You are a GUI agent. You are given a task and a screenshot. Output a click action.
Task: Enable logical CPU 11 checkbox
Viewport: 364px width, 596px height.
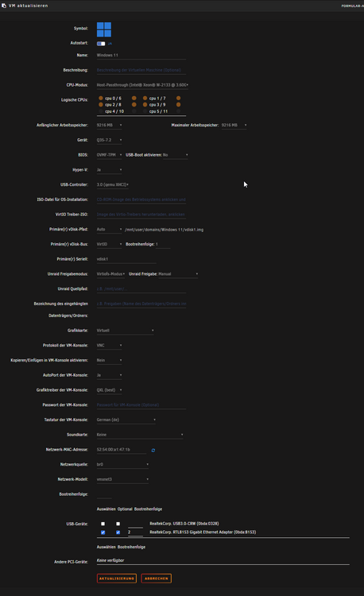click(178, 111)
